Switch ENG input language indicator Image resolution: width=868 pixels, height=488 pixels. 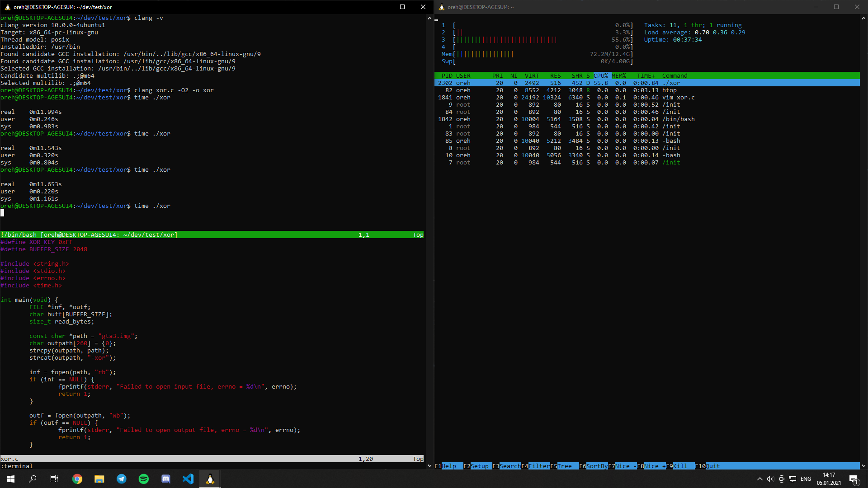pyautogui.click(x=806, y=479)
